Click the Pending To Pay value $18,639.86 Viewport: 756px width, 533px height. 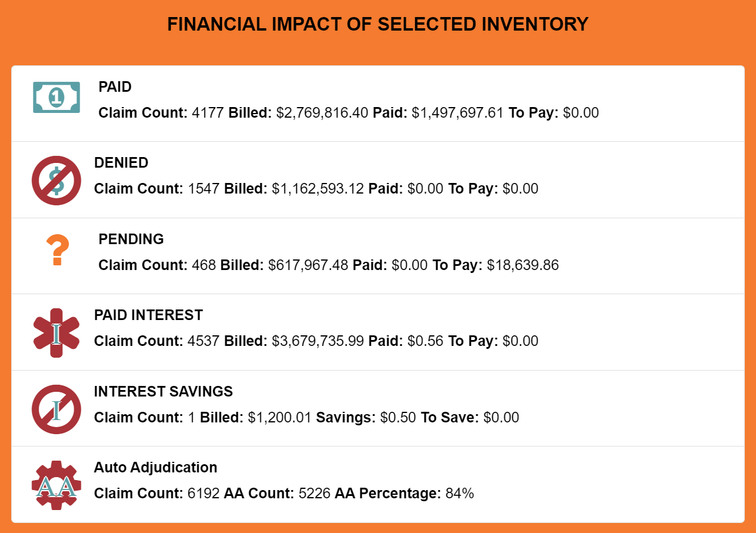(523, 265)
